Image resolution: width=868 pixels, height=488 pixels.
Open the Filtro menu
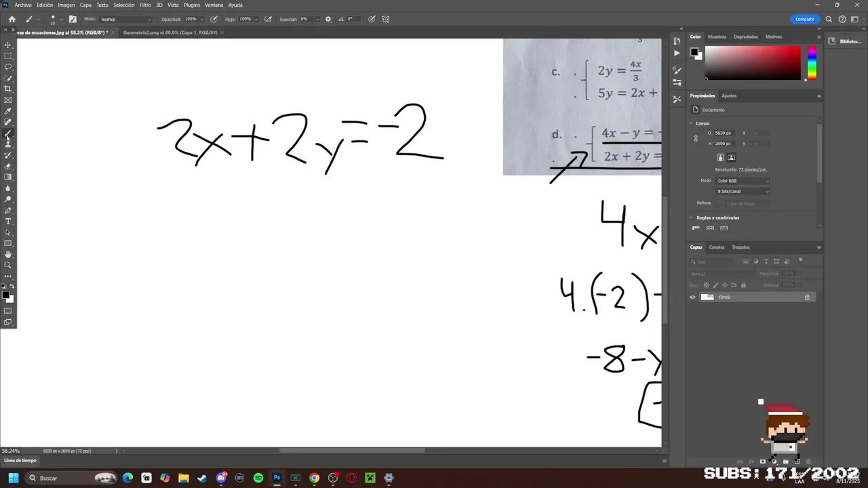point(145,5)
